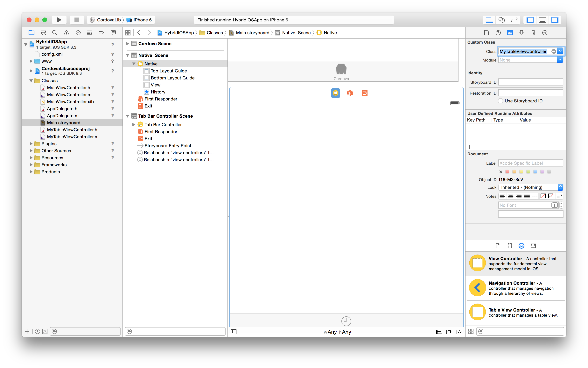Select the Exit icon in the scene dock

(x=365, y=93)
